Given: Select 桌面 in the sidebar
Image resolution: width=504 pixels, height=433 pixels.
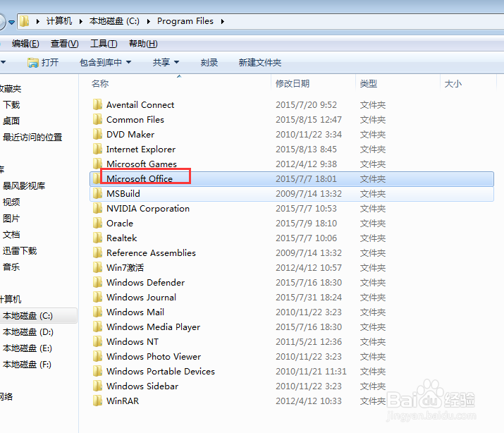Looking at the screenshot, I should [11, 121].
